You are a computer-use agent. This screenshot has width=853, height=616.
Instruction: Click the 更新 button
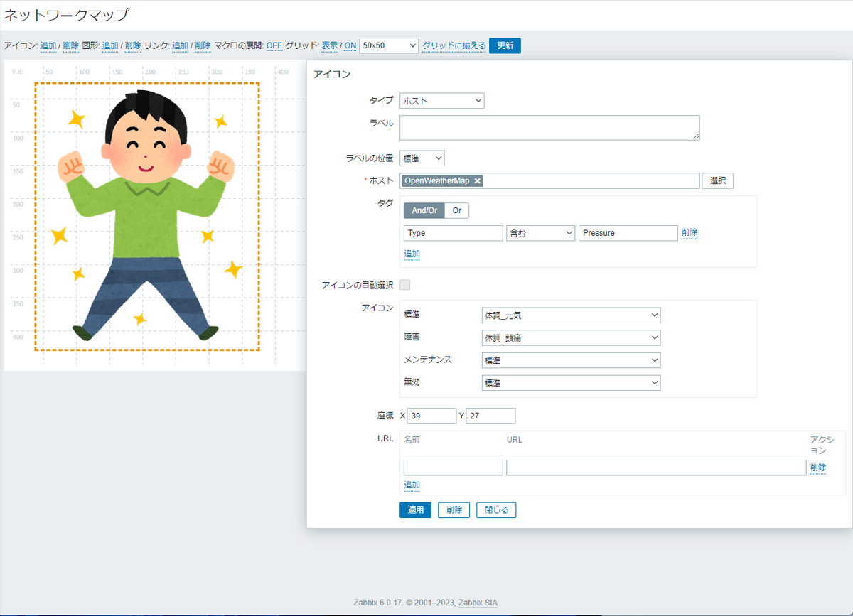point(505,45)
